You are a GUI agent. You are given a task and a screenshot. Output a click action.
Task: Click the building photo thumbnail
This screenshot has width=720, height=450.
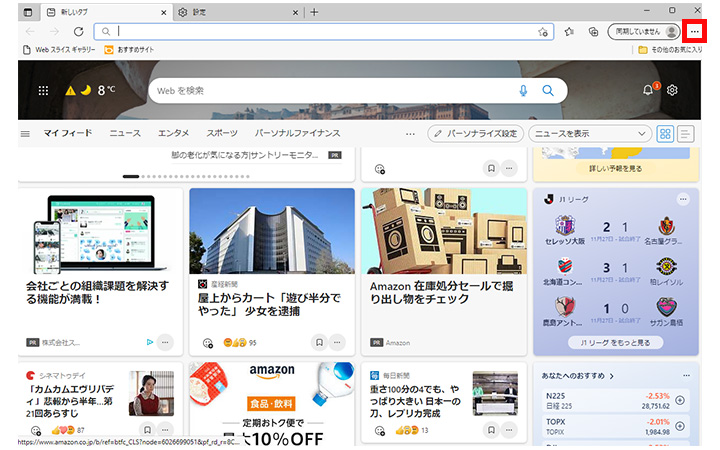tap(272, 231)
